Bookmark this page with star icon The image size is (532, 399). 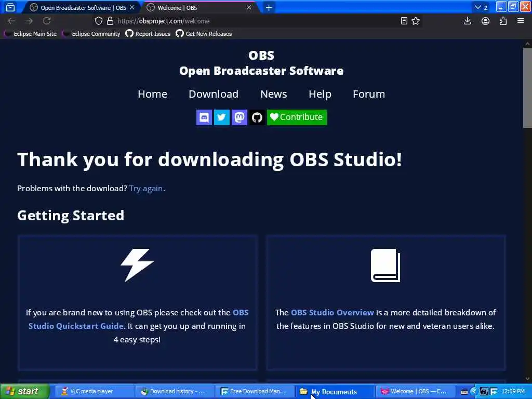pos(416,21)
